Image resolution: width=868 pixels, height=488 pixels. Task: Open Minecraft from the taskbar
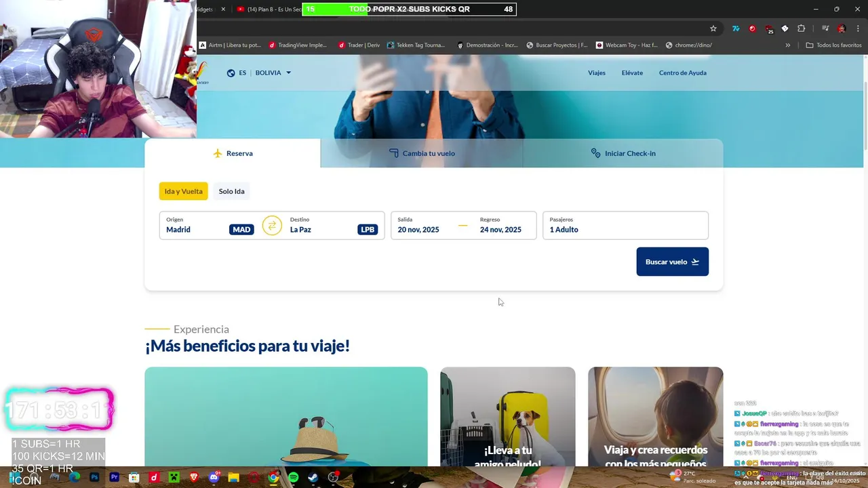[174, 477]
